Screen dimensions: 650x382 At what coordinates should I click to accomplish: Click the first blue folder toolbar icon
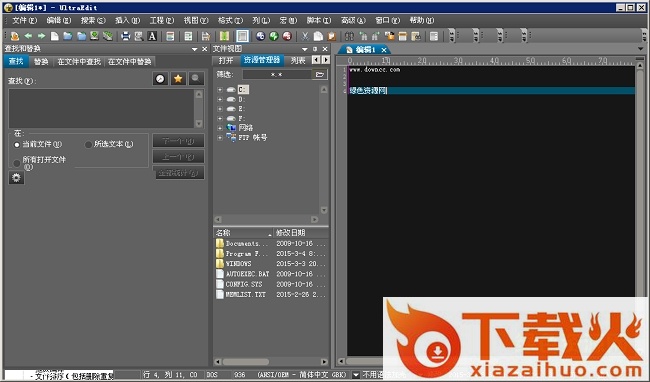[68, 36]
